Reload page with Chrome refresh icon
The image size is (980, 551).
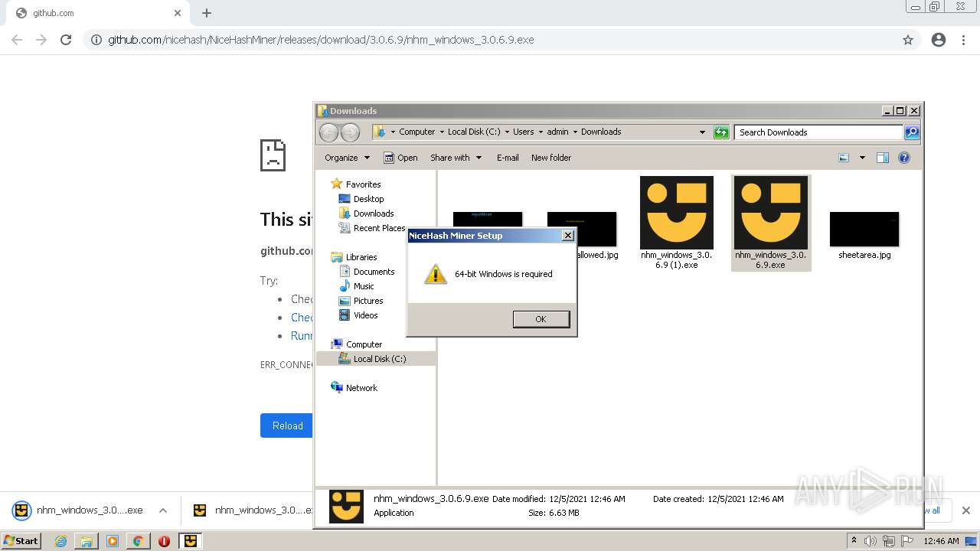tap(66, 40)
